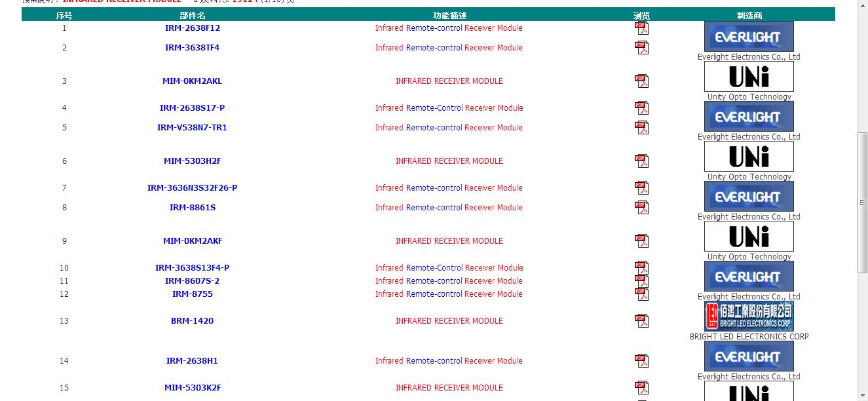Click the 部件名 column header

(193, 16)
